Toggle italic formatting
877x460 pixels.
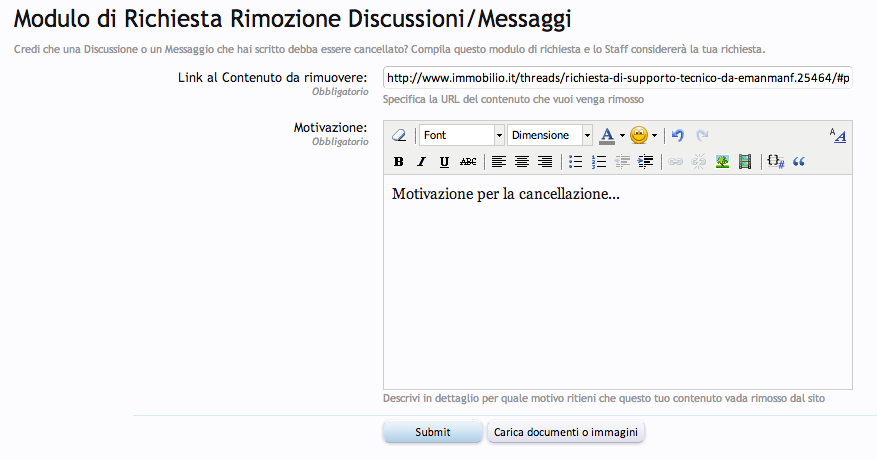421,162
